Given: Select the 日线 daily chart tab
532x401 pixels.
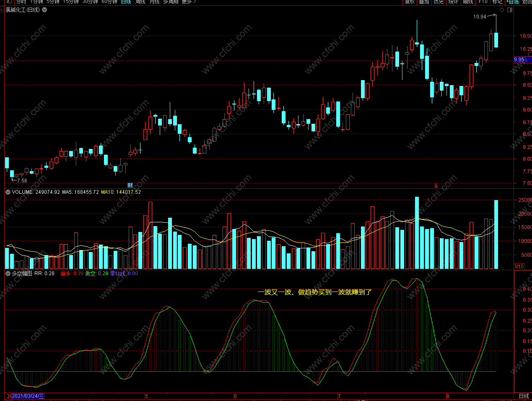Looking at the screenshot, I should tap(126, 2).
